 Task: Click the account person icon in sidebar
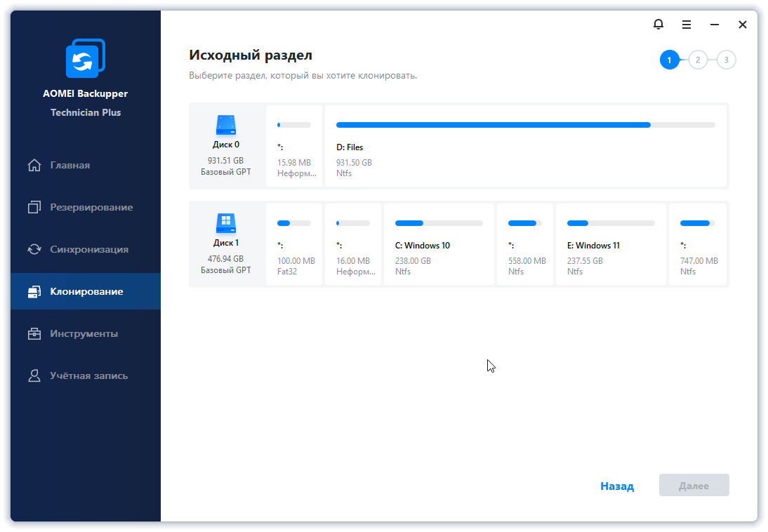pos(34,376)
